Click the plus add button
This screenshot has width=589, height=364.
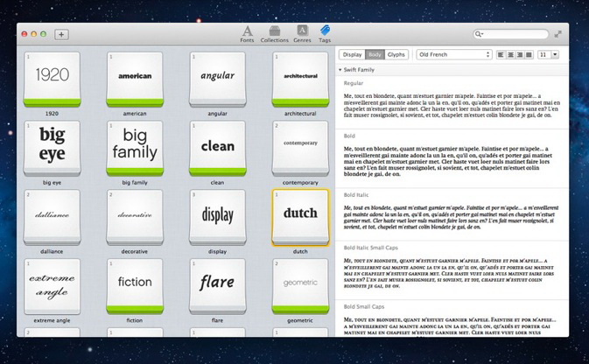[x=61, y=34]
